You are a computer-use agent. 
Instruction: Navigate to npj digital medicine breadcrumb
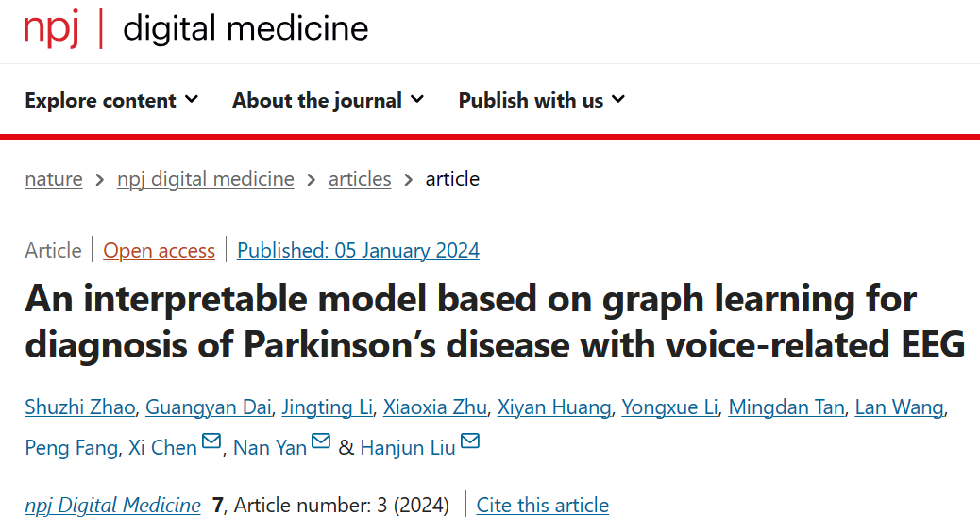point(206,179)
